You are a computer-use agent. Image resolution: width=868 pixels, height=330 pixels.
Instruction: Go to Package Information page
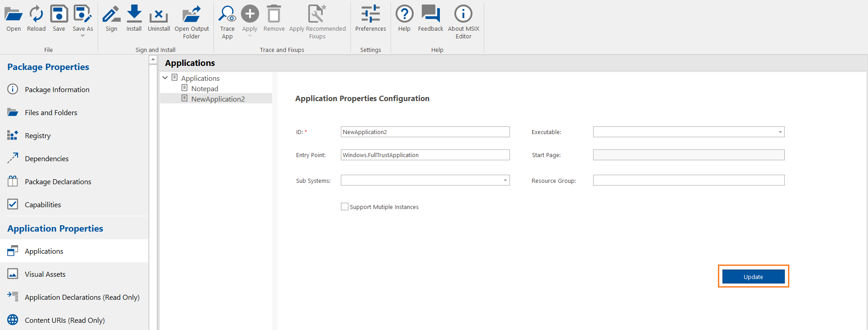tap(57, 89)
